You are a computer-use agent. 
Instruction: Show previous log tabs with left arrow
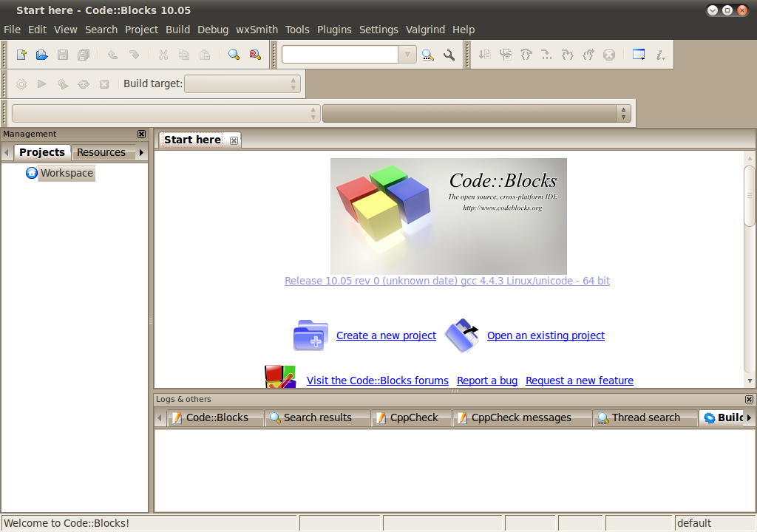[160, 417]
